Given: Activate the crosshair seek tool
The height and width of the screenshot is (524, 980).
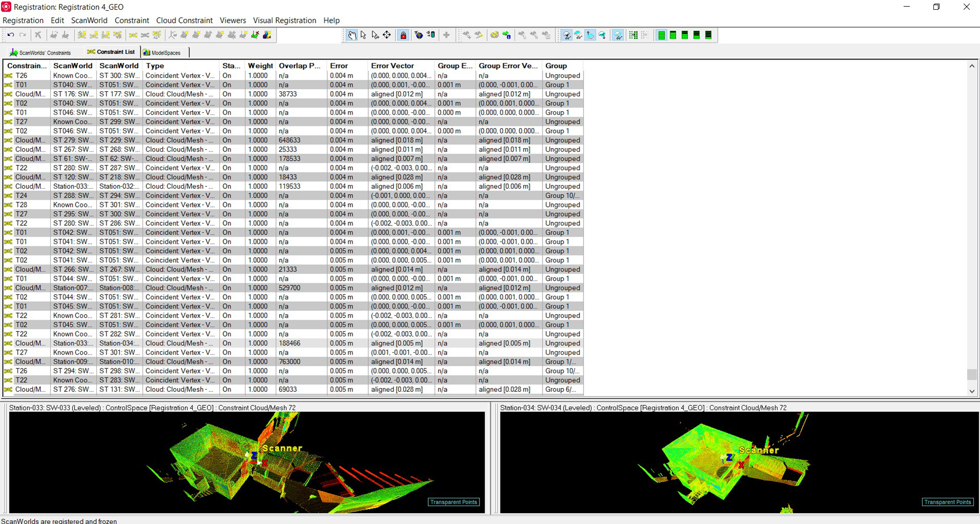Looking at the screenshot, I should [387, 35].
